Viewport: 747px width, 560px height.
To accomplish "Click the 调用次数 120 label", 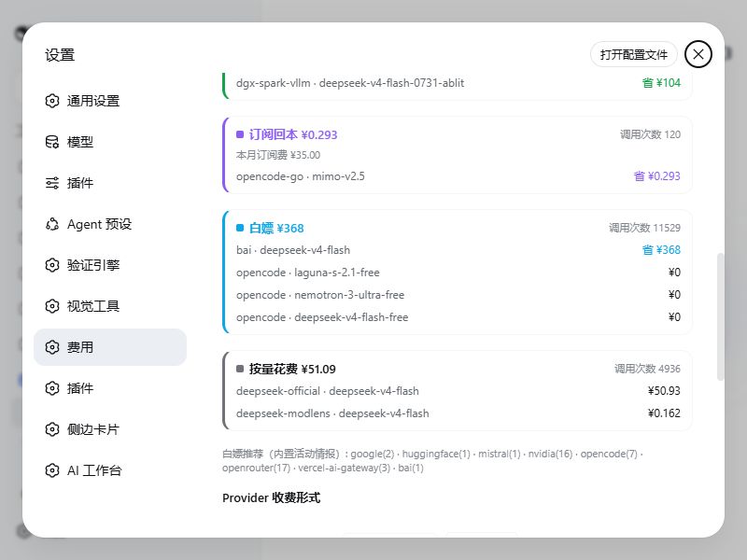I will click(x=650, y=134).
